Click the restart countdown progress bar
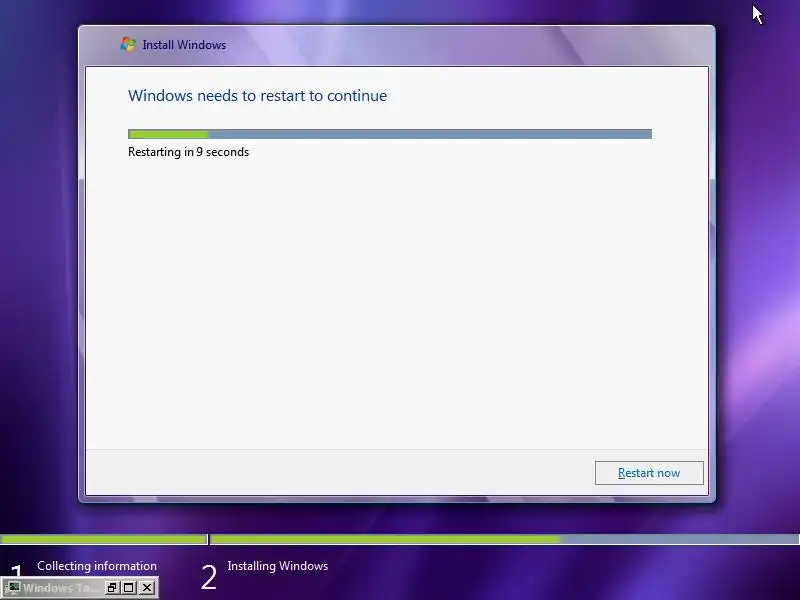 (x=390, y=134)
